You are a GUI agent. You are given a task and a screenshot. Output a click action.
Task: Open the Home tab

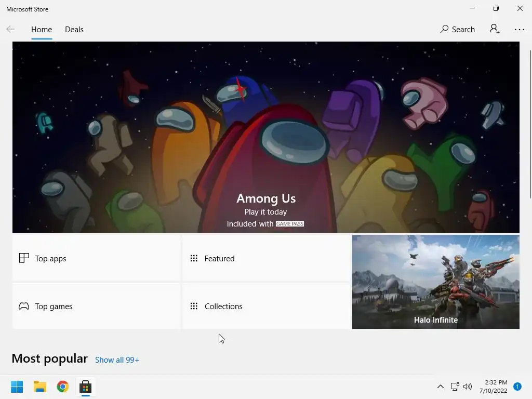point(42,30)
